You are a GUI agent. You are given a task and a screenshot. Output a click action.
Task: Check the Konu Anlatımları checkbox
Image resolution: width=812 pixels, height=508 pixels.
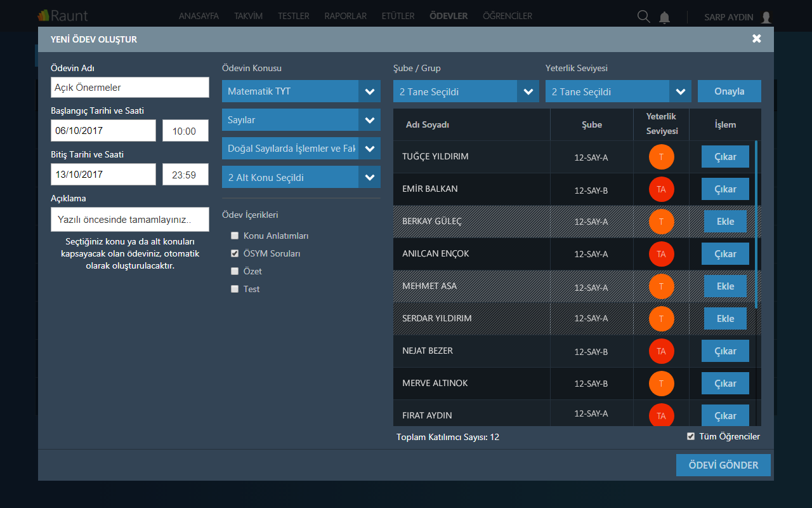tap(235, 236)
